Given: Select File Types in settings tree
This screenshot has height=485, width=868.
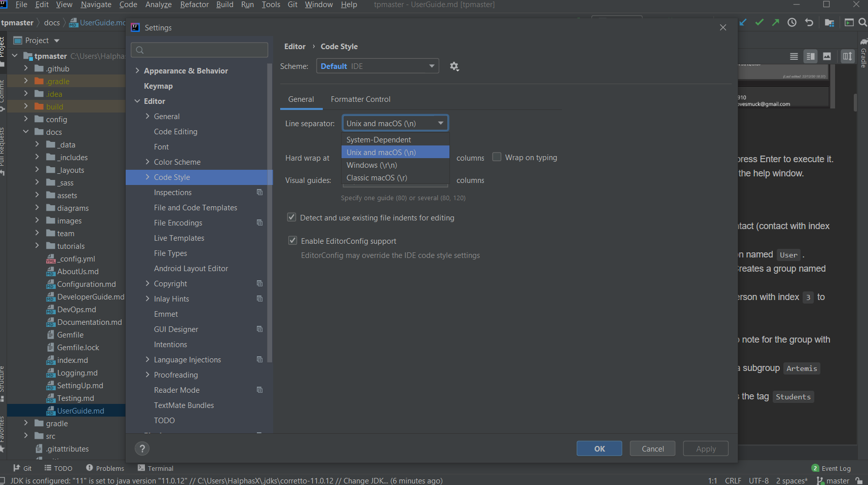Looking at the screenshot, I should (170, 253).
